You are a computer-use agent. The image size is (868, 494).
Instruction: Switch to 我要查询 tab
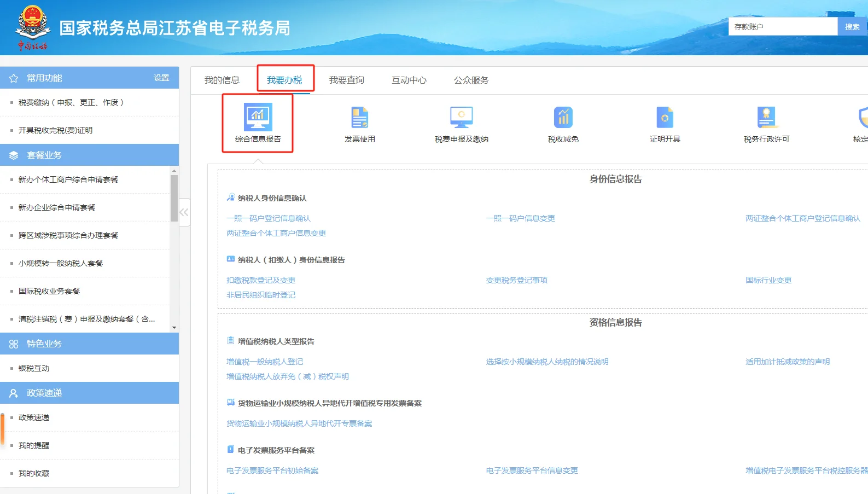347,80
